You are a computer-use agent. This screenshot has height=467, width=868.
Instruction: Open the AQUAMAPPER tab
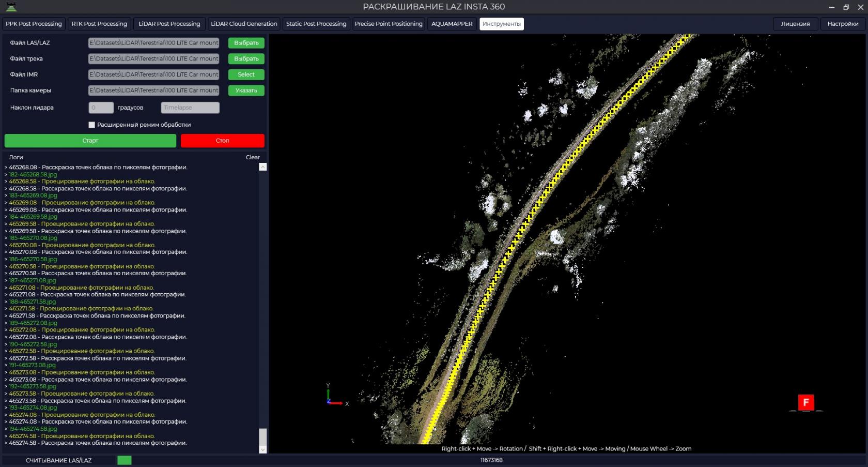(452, 24)
